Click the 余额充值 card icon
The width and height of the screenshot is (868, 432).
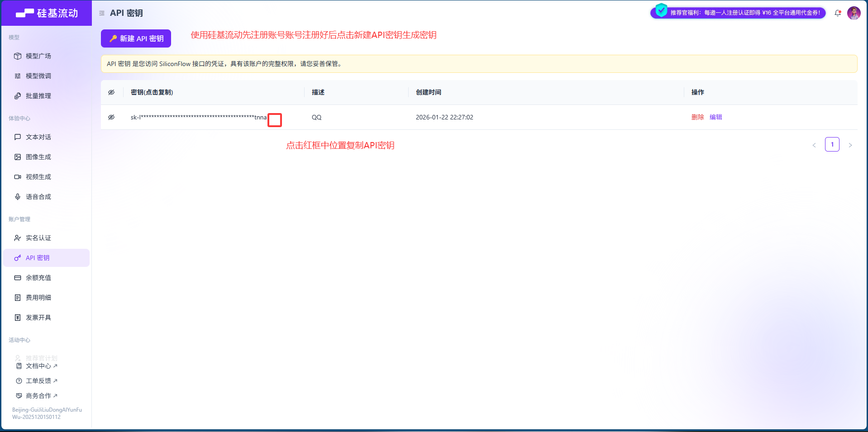[x=18, y=278]
